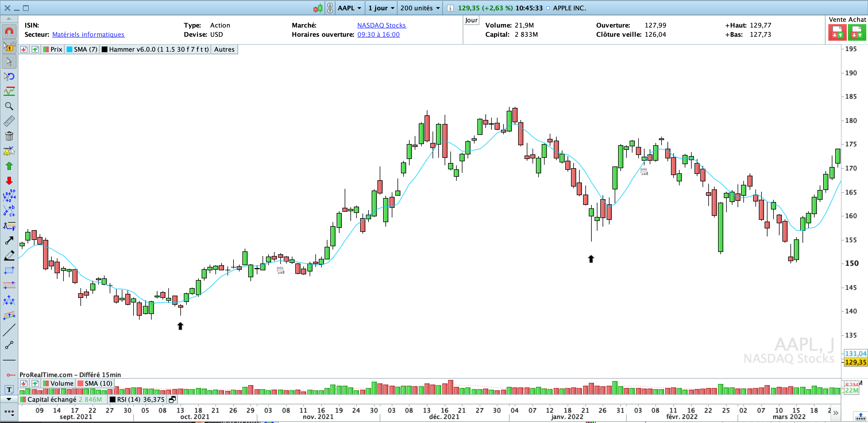Click the trash delete objects icon
This screenshot has height=423, width=868.
(9, 136)
